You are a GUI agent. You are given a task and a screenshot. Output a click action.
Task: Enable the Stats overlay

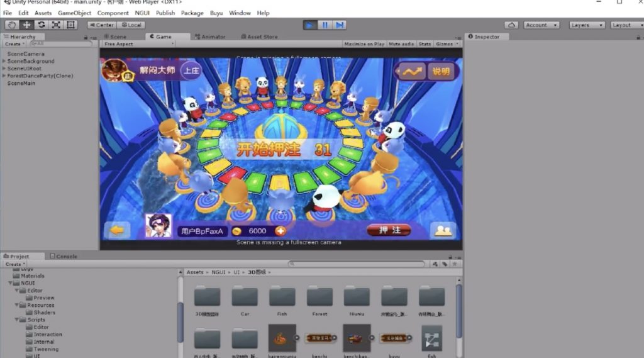click(425, 44)
